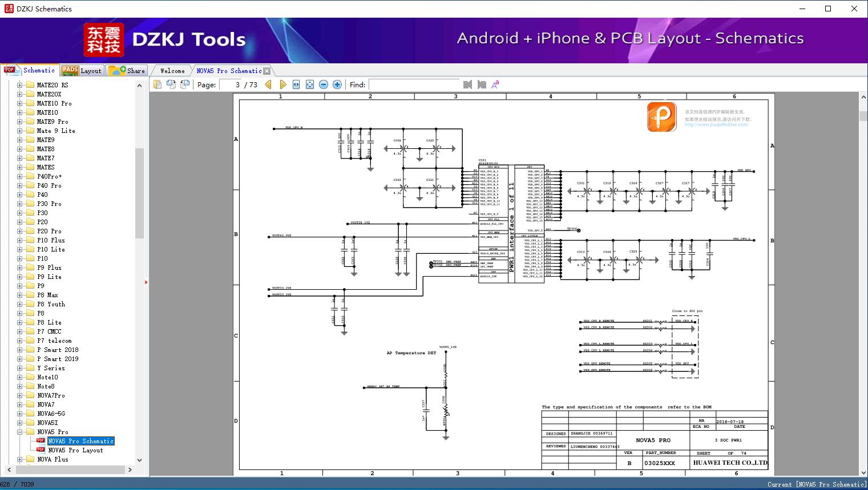Select the NOVA5 Pro Schematic tree item
Viewport: 868px width, 490px height.
click(x=81, y=441)
